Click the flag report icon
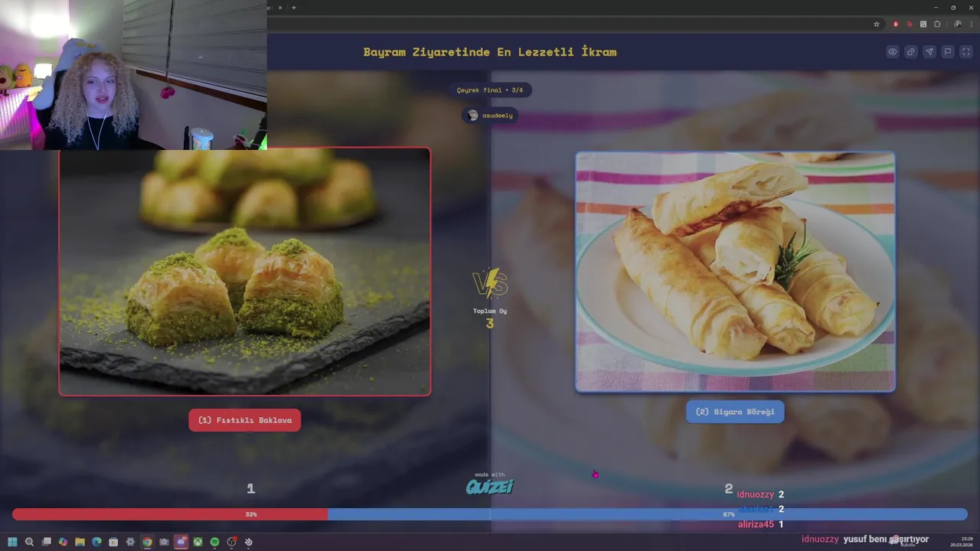Image resolution: width=980 pixels, height=551 pixels. tap(947, 52)
